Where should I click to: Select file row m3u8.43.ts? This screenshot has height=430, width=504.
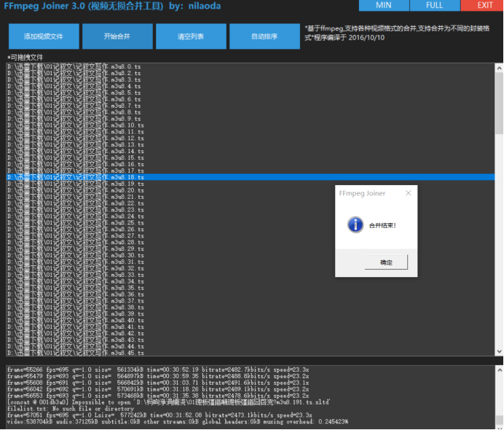pos(251,340)
